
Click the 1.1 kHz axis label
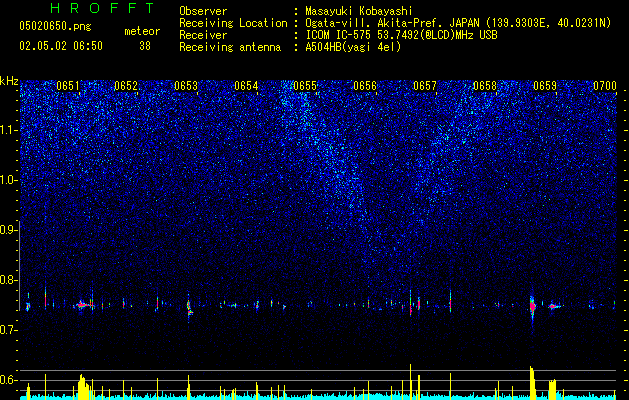pyautogui.click(x=8, y=130)
